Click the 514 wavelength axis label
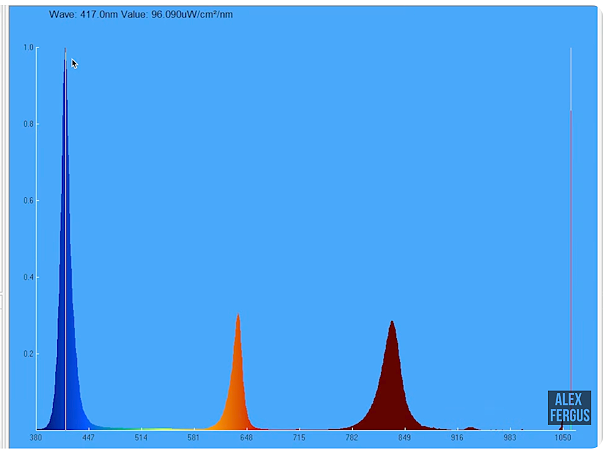 pos(141,438)
